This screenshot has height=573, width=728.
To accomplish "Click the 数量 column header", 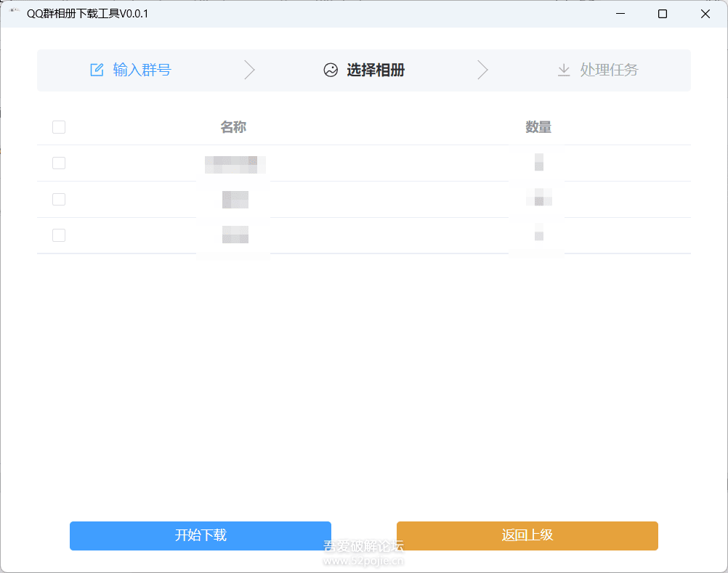I will coord(538,126).
